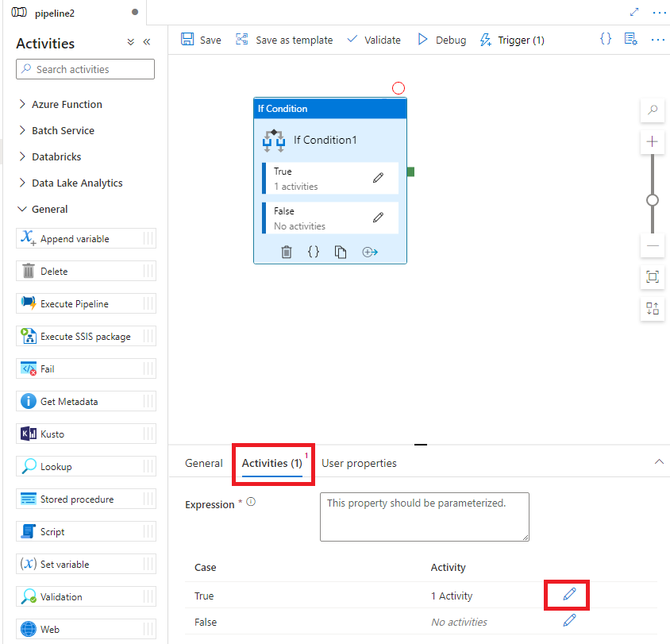Click the canvas zoom slider handle
Screen dimensions: 670x644
[x=652, y=200]
